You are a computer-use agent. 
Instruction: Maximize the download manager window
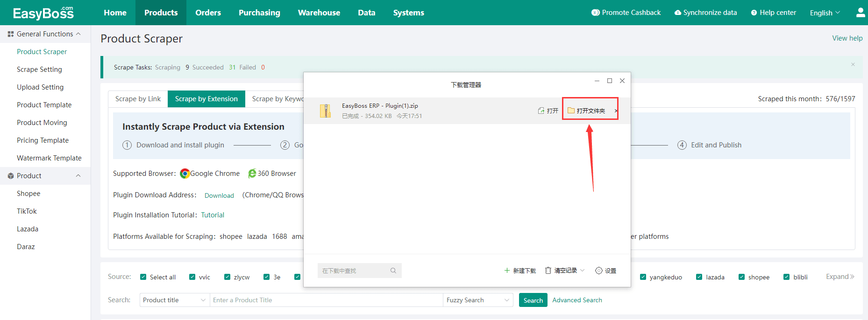610,81
